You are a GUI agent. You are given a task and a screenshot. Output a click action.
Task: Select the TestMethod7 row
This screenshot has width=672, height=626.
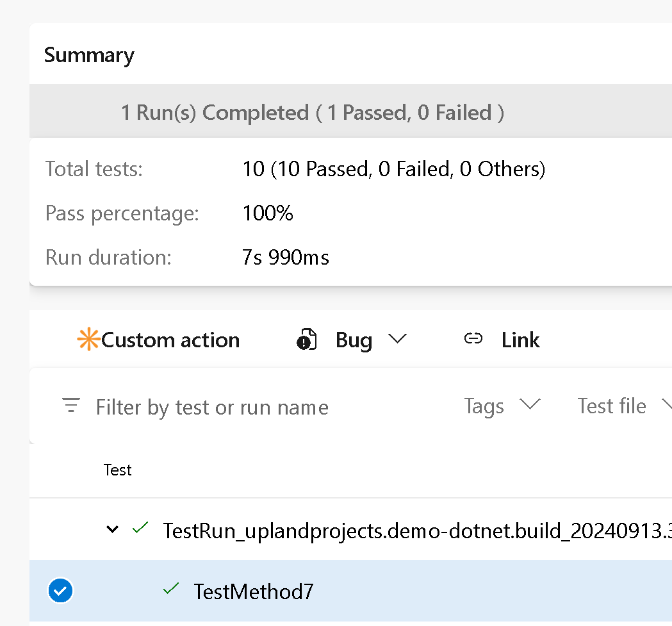click(254, 591)
